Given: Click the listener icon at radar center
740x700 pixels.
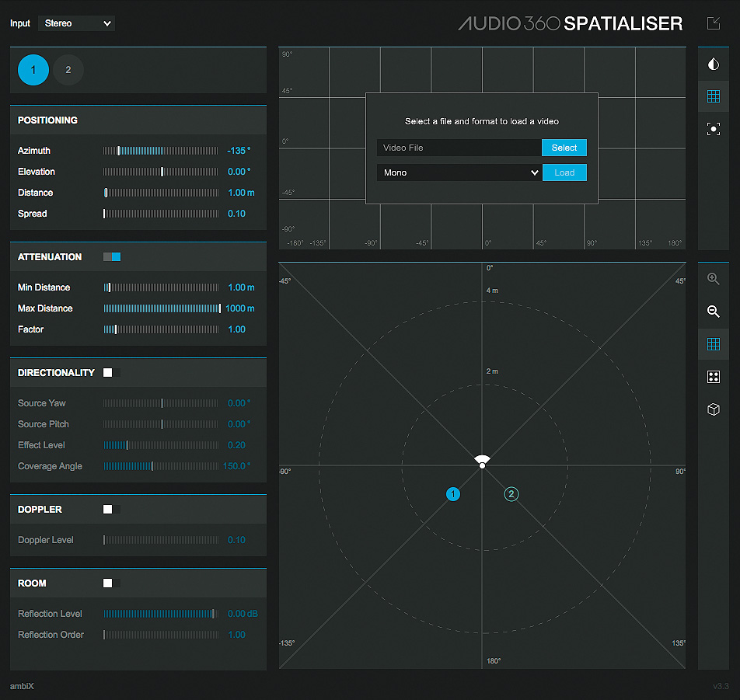Looking at the screenshot, I should (x=482, y=461).
